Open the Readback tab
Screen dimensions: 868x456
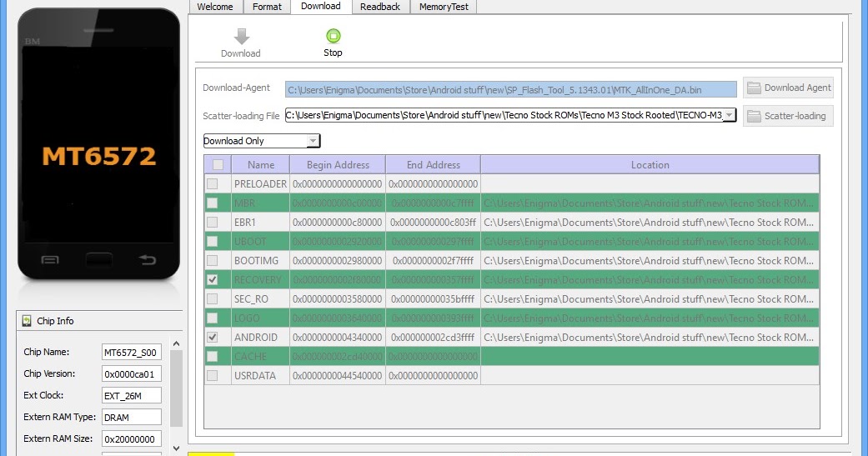point(379,7)
